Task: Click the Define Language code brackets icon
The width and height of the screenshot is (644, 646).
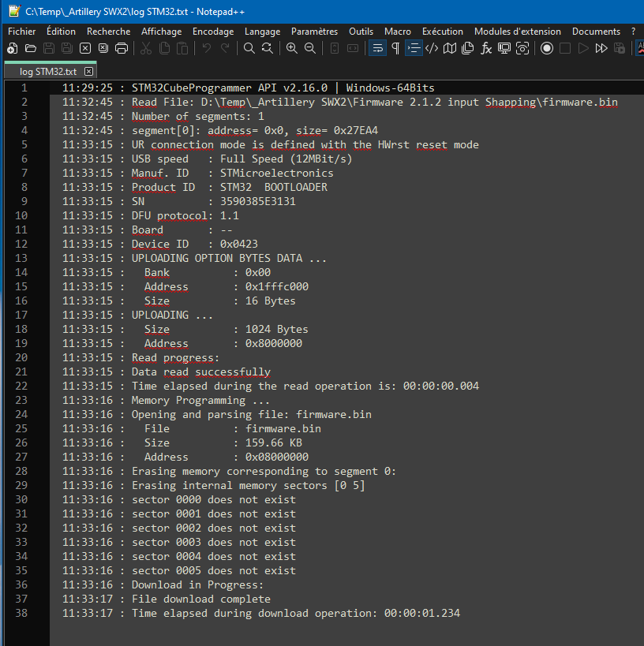Action: pos(432,48)
